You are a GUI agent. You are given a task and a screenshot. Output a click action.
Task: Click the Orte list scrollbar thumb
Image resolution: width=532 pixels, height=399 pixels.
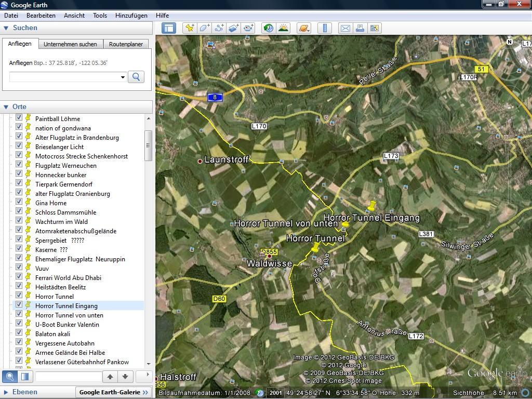pos(148,145)
